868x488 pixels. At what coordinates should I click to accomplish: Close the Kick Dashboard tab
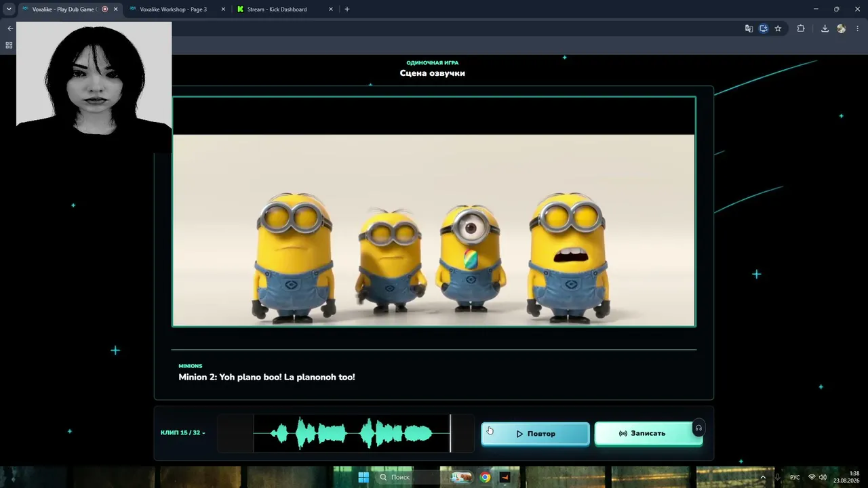[x=331, y=9]
